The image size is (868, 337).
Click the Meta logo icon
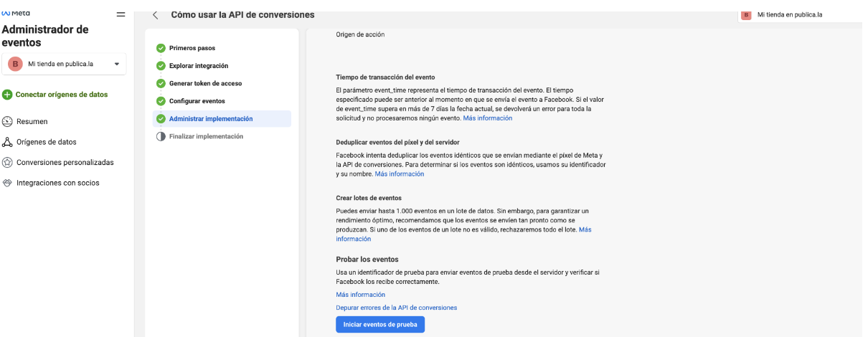[x=6, y=14]
